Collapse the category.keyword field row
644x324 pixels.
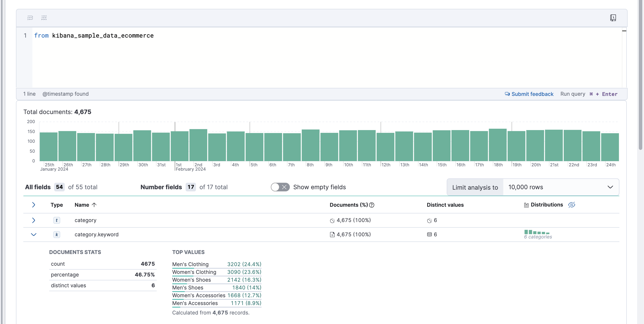[33, 234]
